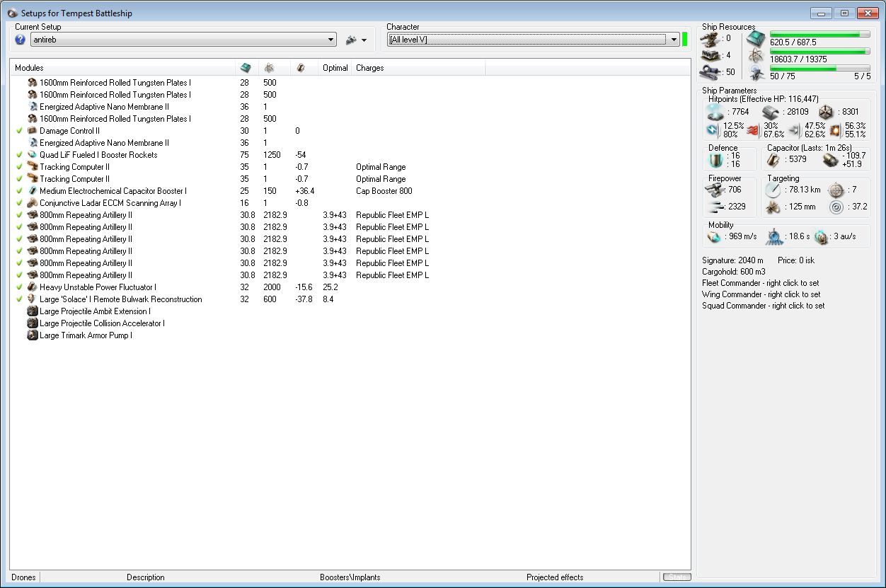The width and height of the screenshot is (886, 588).
Task: Click the CPU chip icon in Ship Resources
Action: pyautogui.click(x=756, y=39)
